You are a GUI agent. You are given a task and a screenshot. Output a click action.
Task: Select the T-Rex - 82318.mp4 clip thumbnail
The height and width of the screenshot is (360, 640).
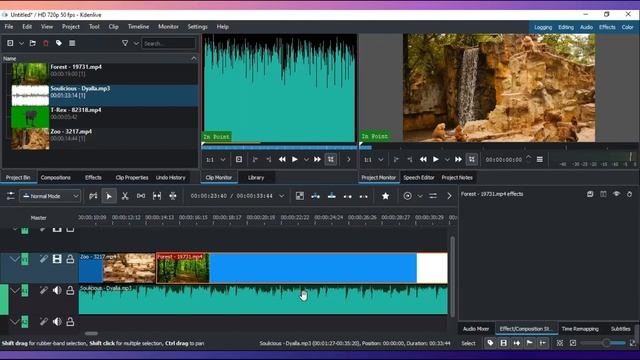coord(30,118)
